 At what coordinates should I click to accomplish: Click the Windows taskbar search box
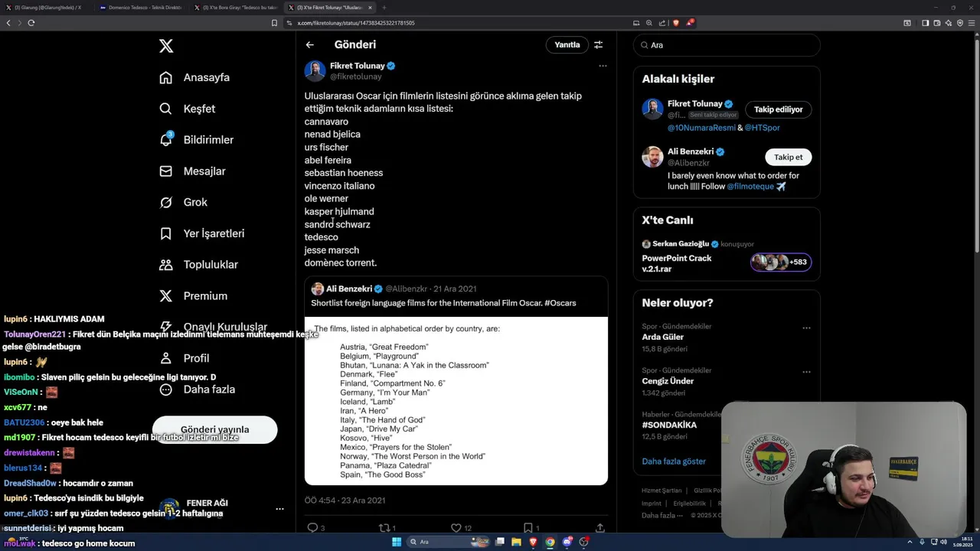(450, 542)
